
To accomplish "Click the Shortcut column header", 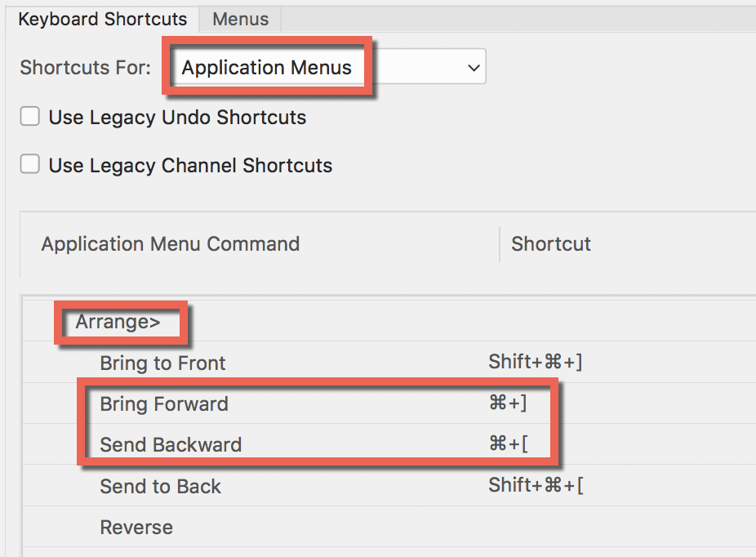I will tap(550, 243).
